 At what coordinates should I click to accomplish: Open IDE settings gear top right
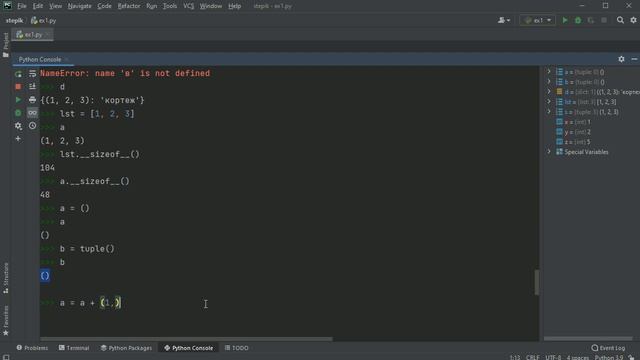click(x=633, y=20)
